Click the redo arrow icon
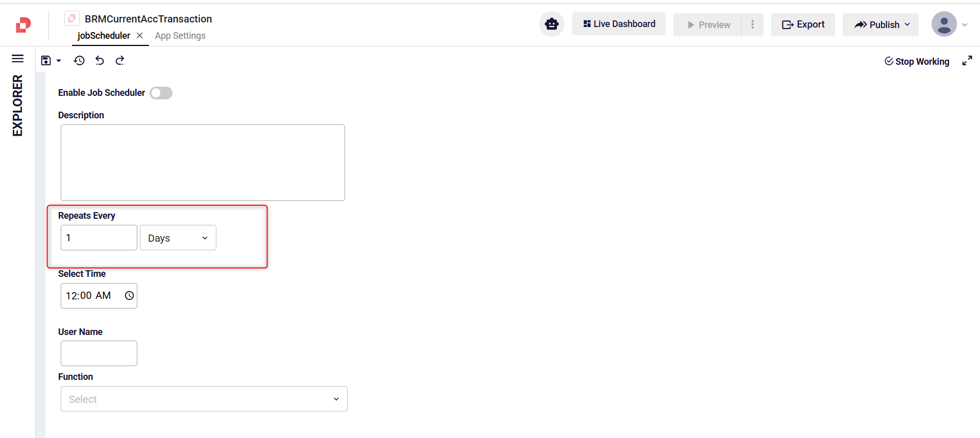This screenshot has height=438, width=980. 120,61
